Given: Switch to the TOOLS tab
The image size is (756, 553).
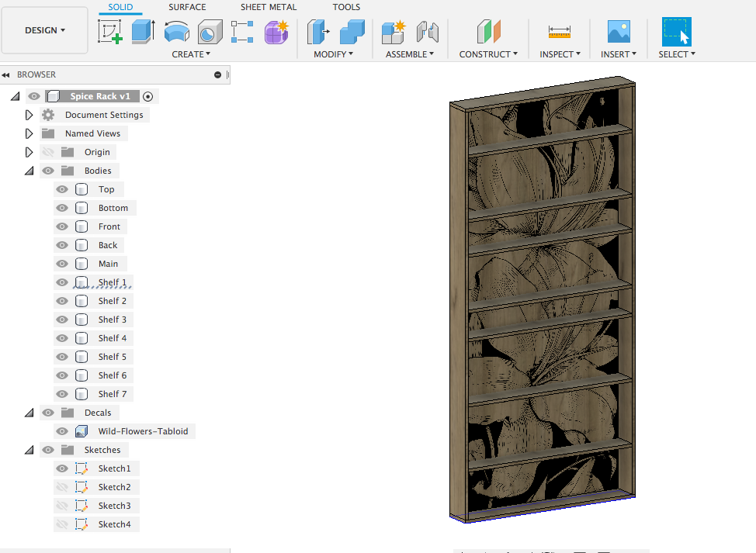Looking at the screenshot, I should tap(346, 7).
